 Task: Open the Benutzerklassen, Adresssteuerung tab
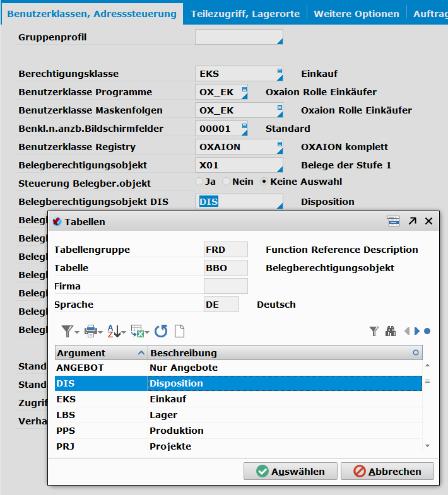click(91, 14)
